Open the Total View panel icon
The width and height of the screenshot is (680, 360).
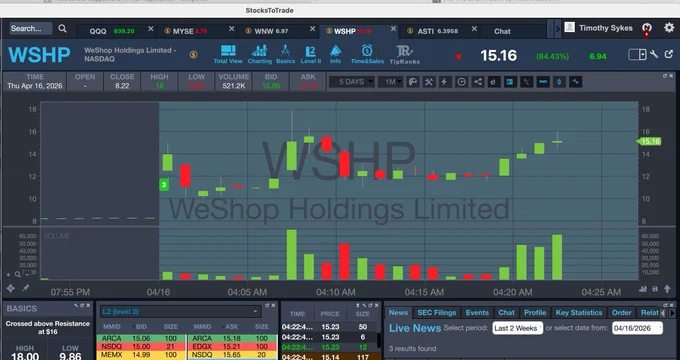(228, 55)
